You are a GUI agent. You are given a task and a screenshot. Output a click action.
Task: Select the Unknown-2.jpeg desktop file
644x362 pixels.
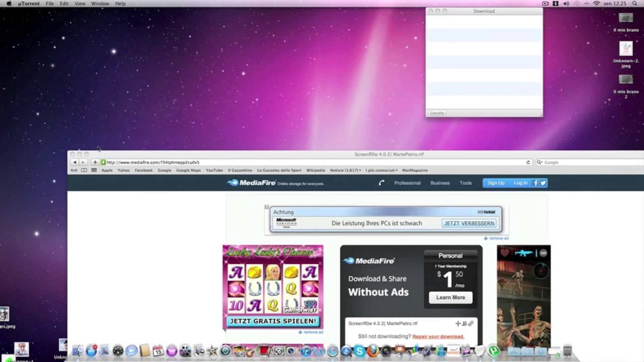[626, 54]
